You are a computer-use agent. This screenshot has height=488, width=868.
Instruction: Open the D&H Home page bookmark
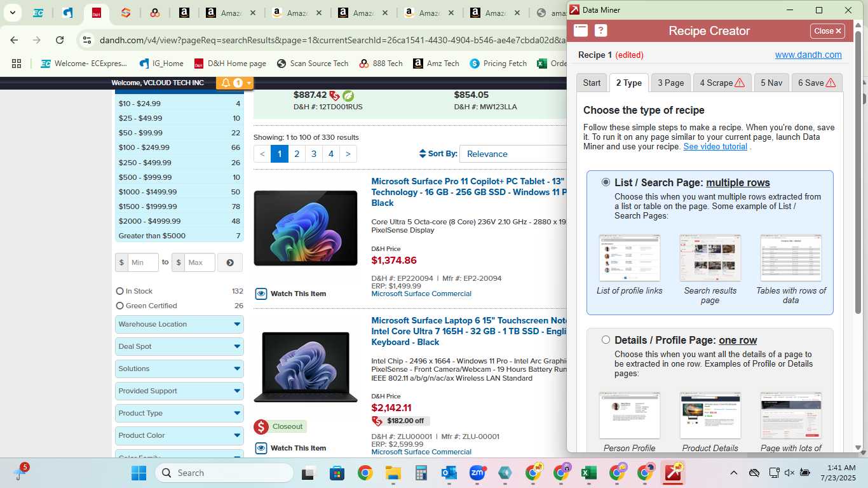pos(230,64)
